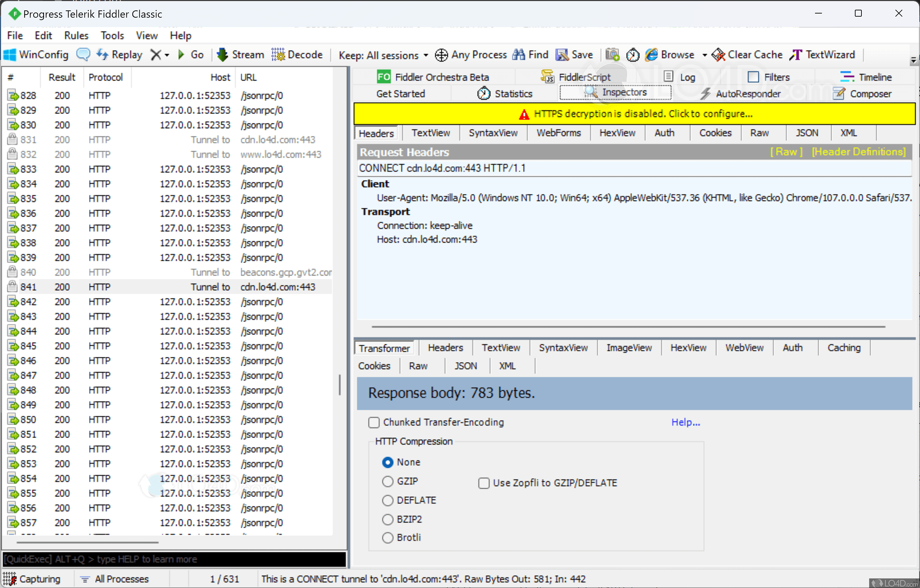This screenshot has height=588, width=920.
Task: Click the Decode toolbar icon
Action: 278,55
